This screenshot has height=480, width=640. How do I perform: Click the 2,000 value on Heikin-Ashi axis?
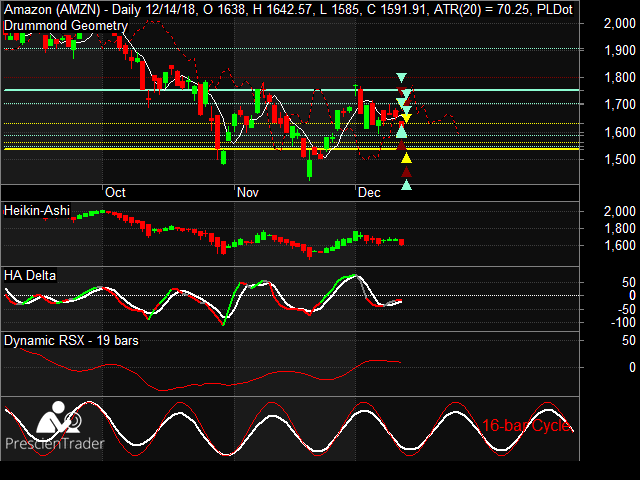click(x=620, y=211)
